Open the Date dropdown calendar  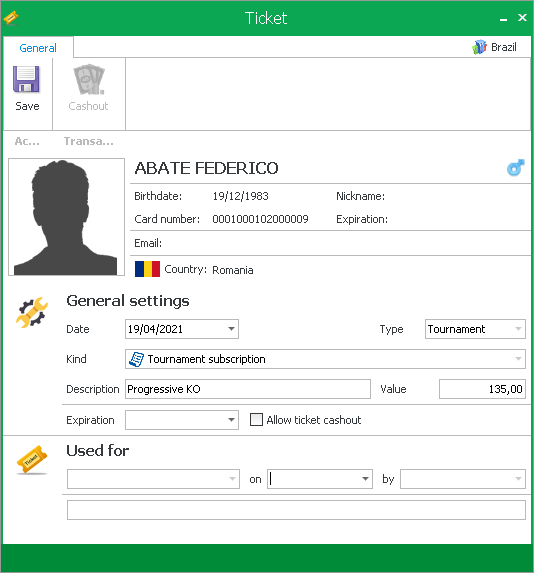231,329
